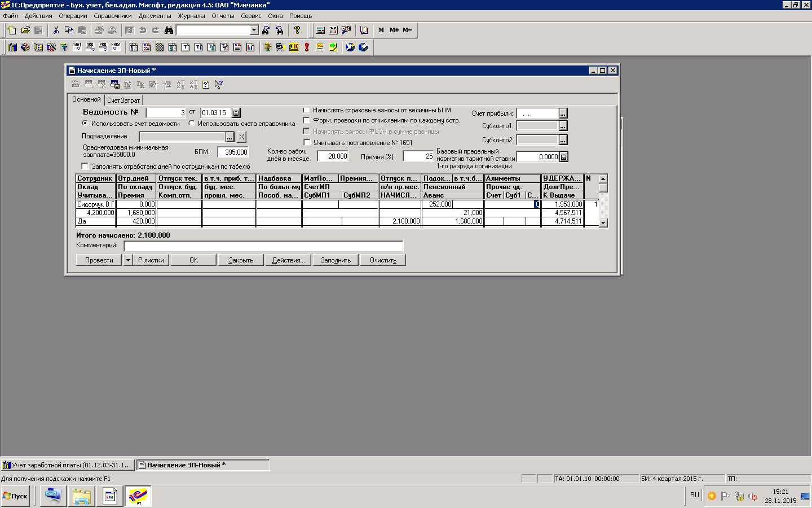Screen dimensions: 812x508
Task: Switch to the СчетЗатрат tab
Action: pos(123,100)
